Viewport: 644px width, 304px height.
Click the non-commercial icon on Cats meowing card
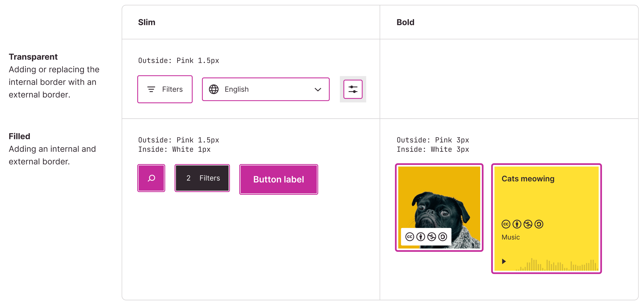pos(528,224)
